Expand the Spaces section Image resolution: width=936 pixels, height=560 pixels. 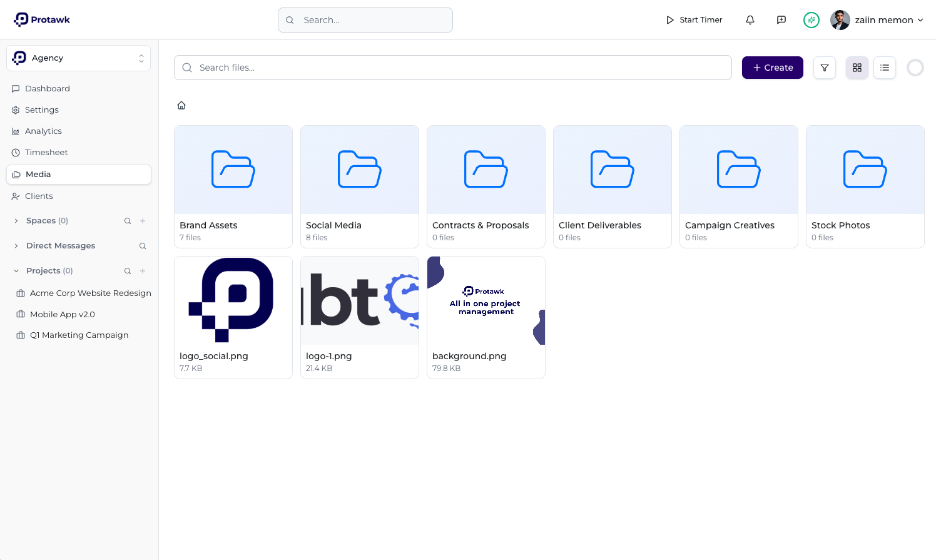(16, 220)
